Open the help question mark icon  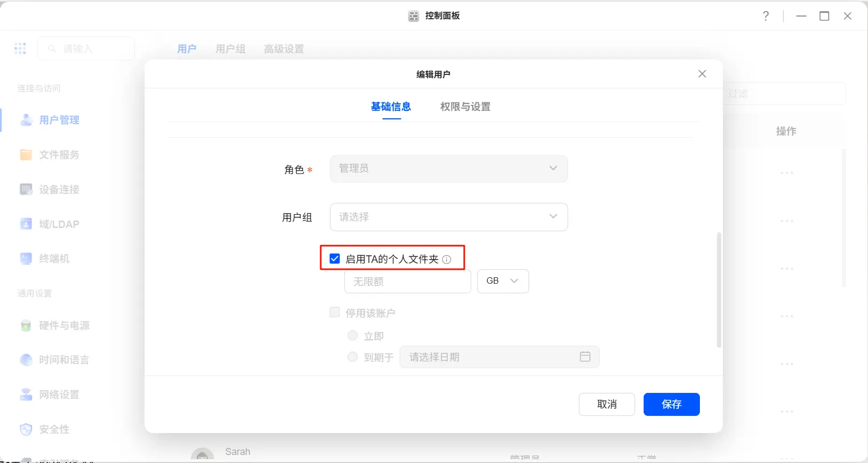tap(766, 16)
